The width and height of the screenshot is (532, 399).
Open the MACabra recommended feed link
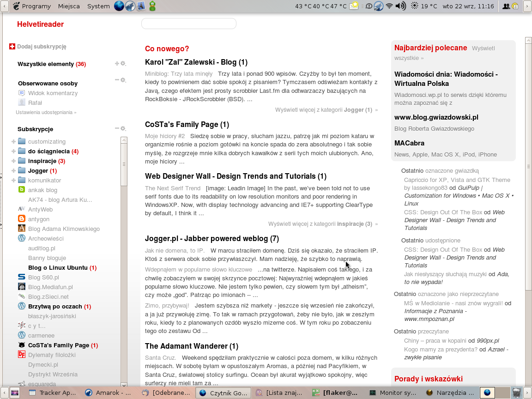[x=409, y=143]
